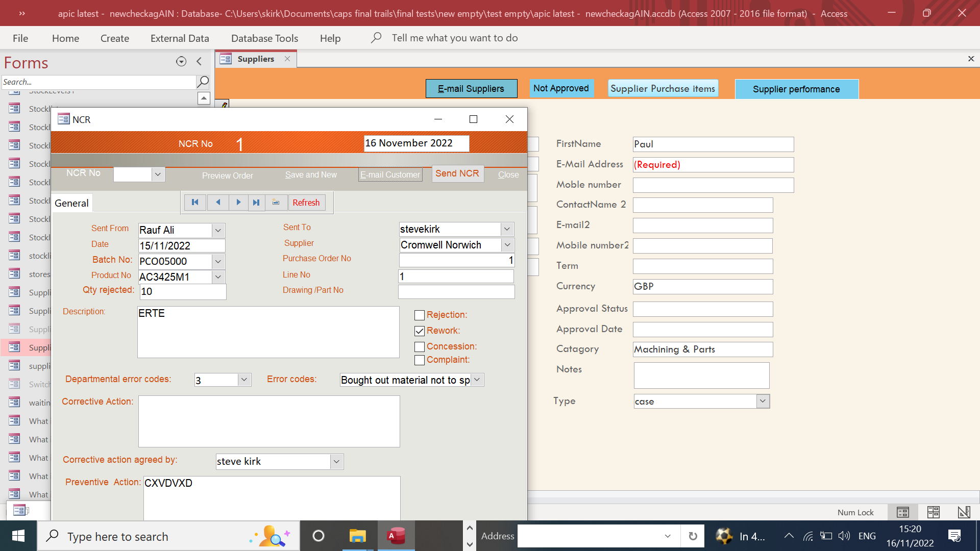Create a new blank record icon
Viewport: 980px width, 551px height.
(276, 203)
